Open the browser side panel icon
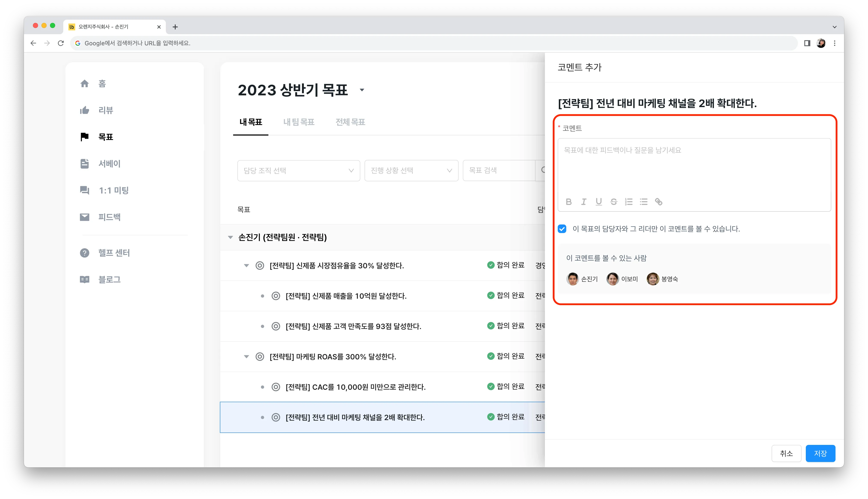 coord(807,43)
